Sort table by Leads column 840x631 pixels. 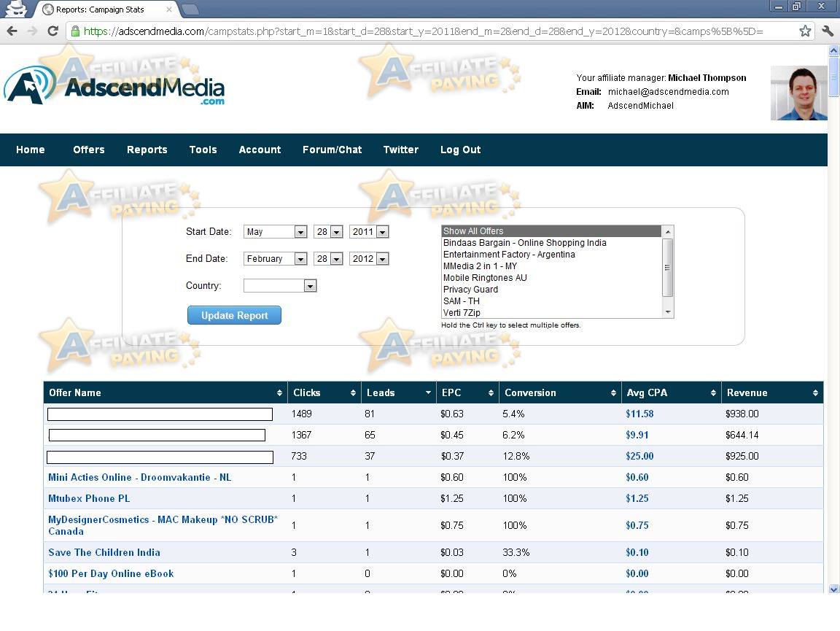tap(428, 393)
